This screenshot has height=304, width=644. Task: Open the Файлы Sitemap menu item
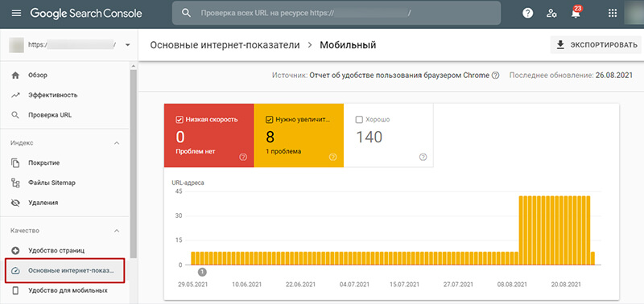click(65, 183)
